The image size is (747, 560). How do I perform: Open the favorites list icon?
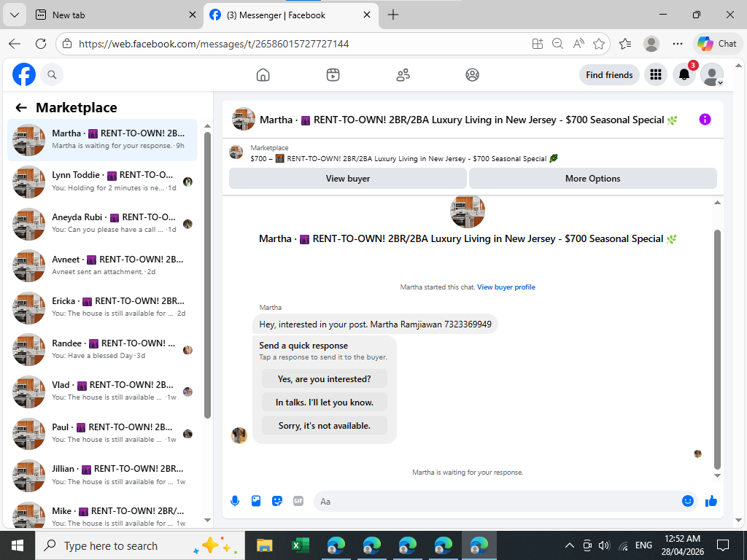tap(625, 44)
